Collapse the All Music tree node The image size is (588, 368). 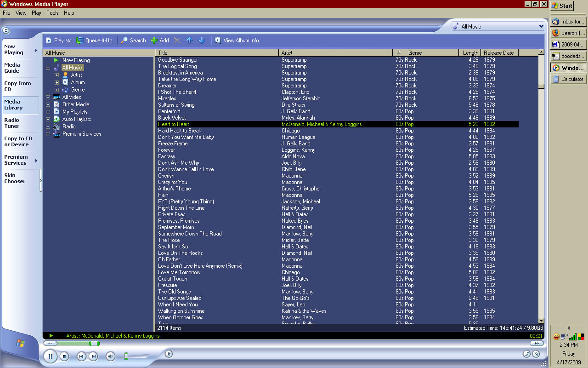[48, 68]
